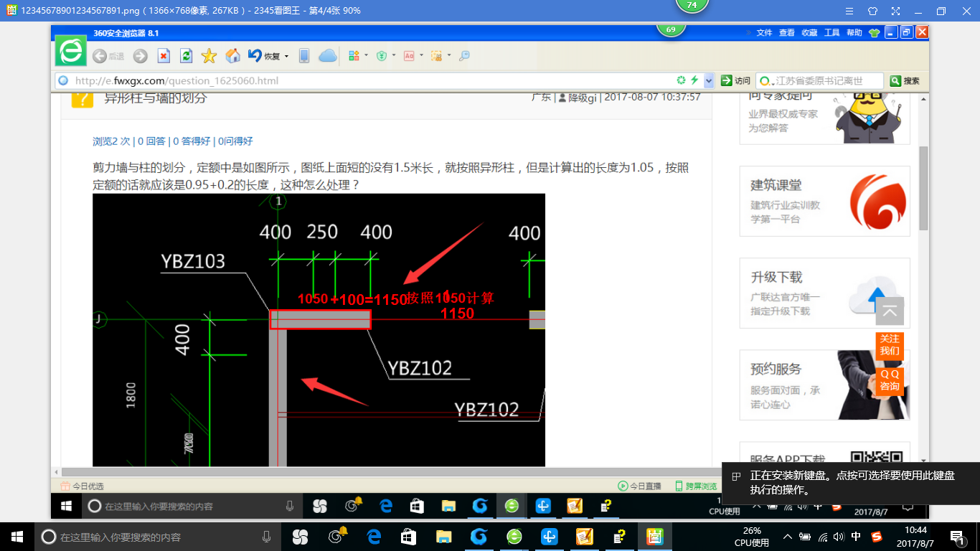Stop page loading with red X icon

[164, 56]
